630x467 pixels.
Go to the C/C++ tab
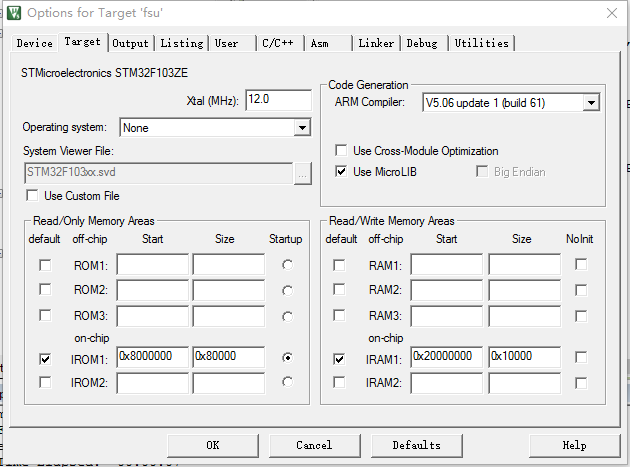[x=278, y=43]
